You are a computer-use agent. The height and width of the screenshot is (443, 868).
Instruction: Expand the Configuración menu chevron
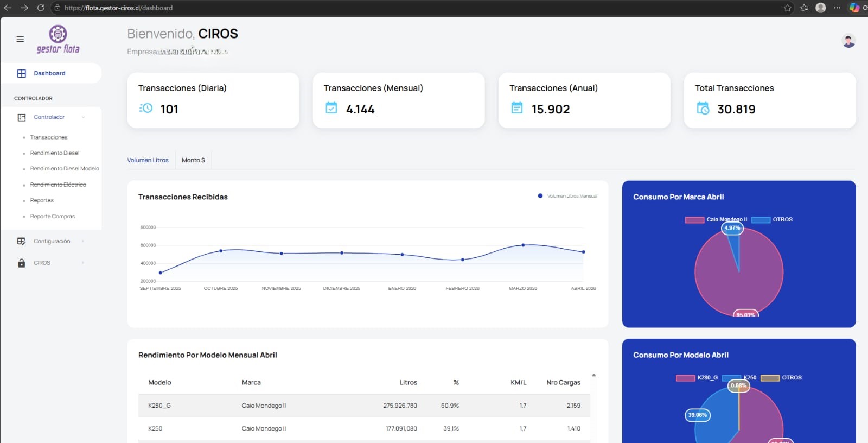[x=83, y=241]
